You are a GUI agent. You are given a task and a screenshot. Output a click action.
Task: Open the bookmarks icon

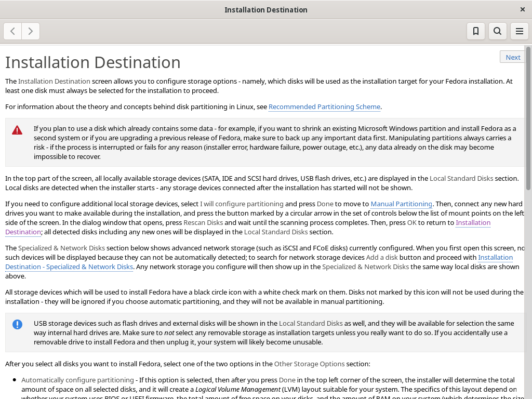[x=476, y=31]
